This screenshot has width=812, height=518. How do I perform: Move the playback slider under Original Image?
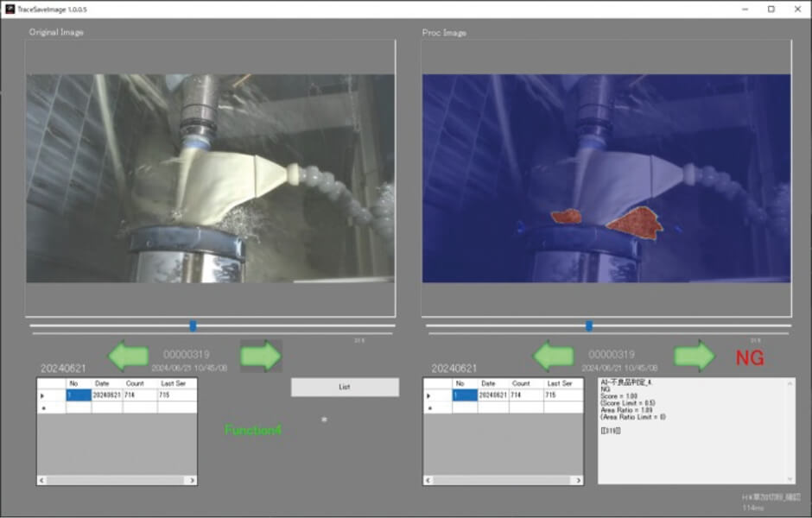192,325
